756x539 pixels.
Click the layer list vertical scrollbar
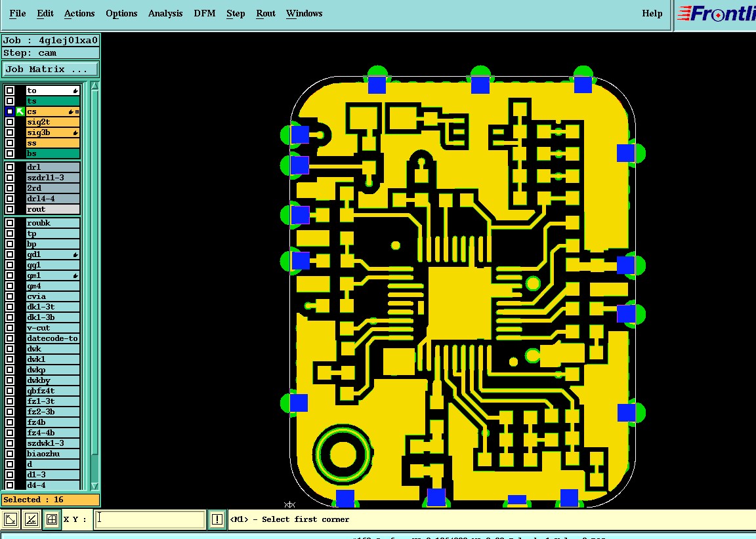(x=94, y=286)
